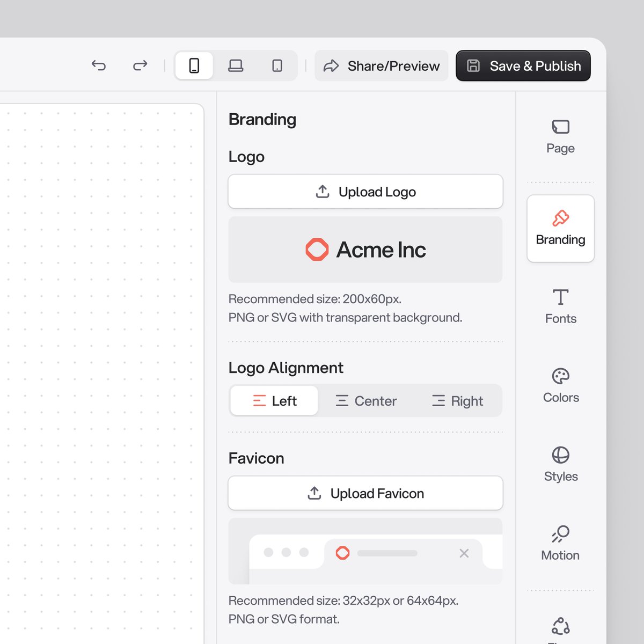644x644 pixels.
Task: Click the Branding panel heading
Action: (262, 119)
